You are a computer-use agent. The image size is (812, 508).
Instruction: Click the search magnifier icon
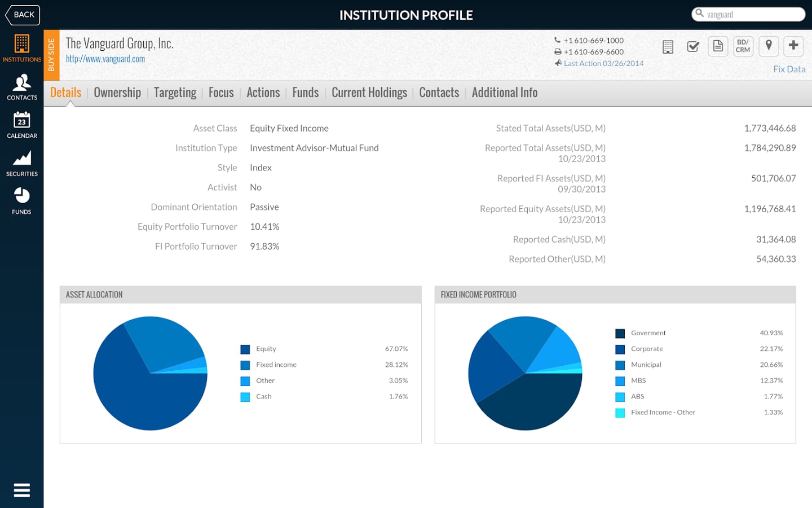tap(700, 14)
